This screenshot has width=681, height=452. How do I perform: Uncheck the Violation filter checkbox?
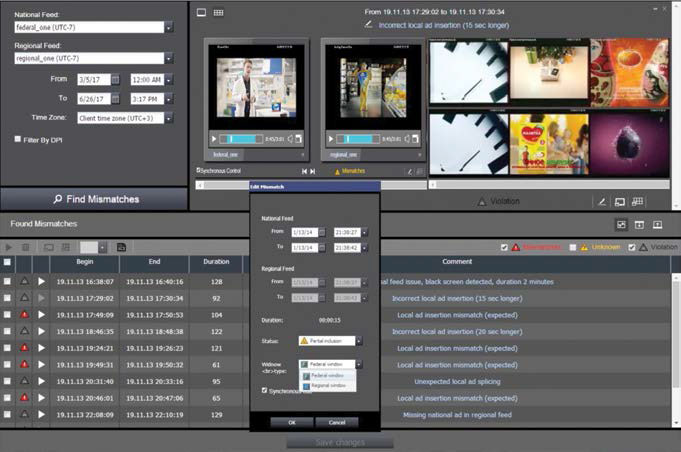[633, 247]
